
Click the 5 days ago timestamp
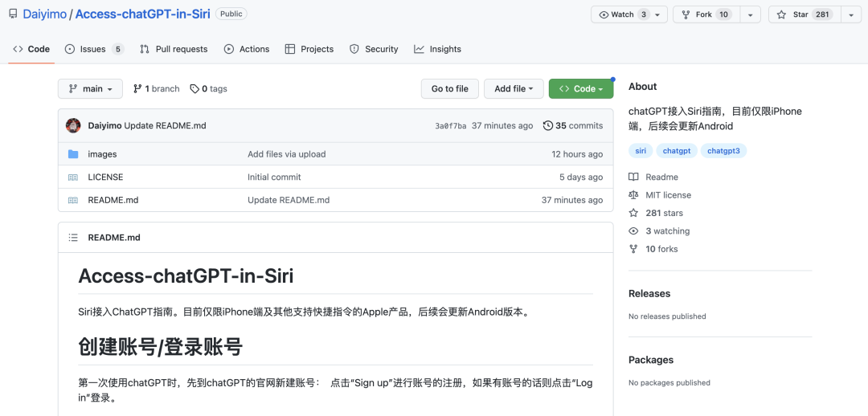pyautogui.click(x=581, y=177)
